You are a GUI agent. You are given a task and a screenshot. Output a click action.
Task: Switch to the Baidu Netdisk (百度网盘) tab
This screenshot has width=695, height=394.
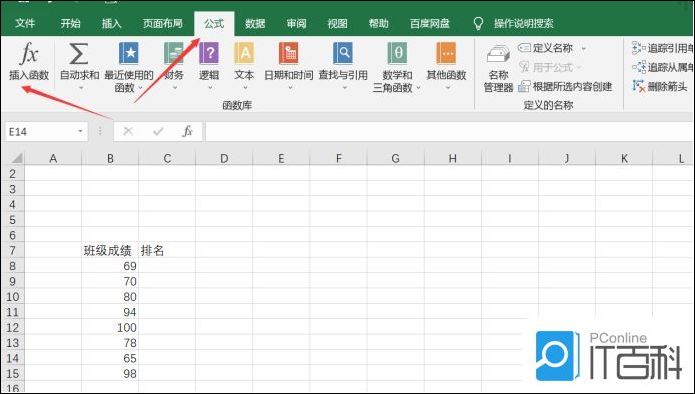coord(430,23)
